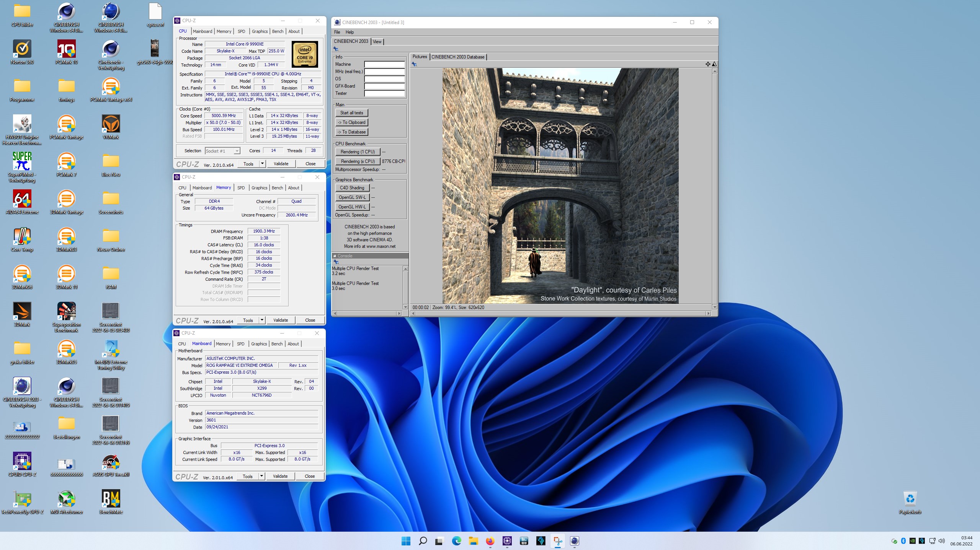Viewport: 980px width, 550px height.
Task: Open SPD tab in the Memory CPU-Z window
Action: click(241, 188)
